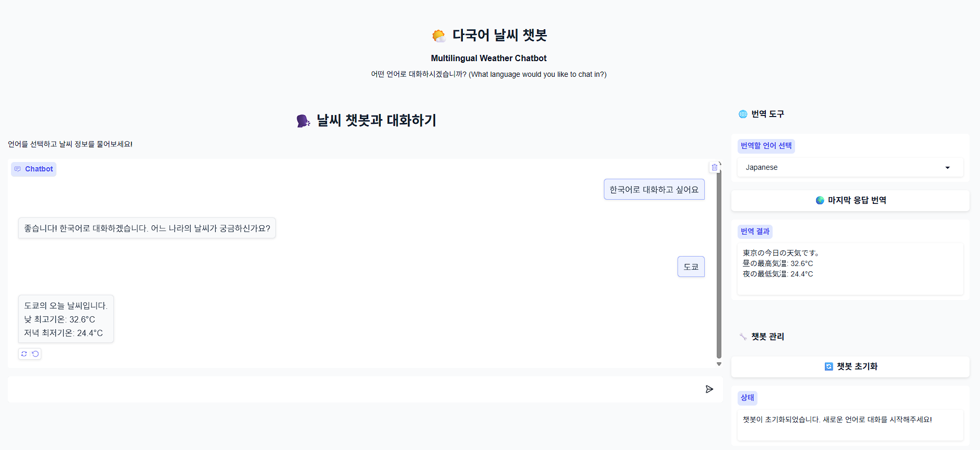Click the weather icon in the page title
The width and height of the screenshot is (980, 450).
tap(439, 36)
